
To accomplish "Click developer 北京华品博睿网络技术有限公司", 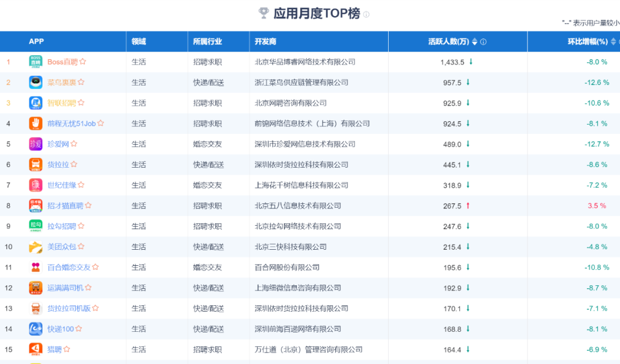I will pos(305,62).
